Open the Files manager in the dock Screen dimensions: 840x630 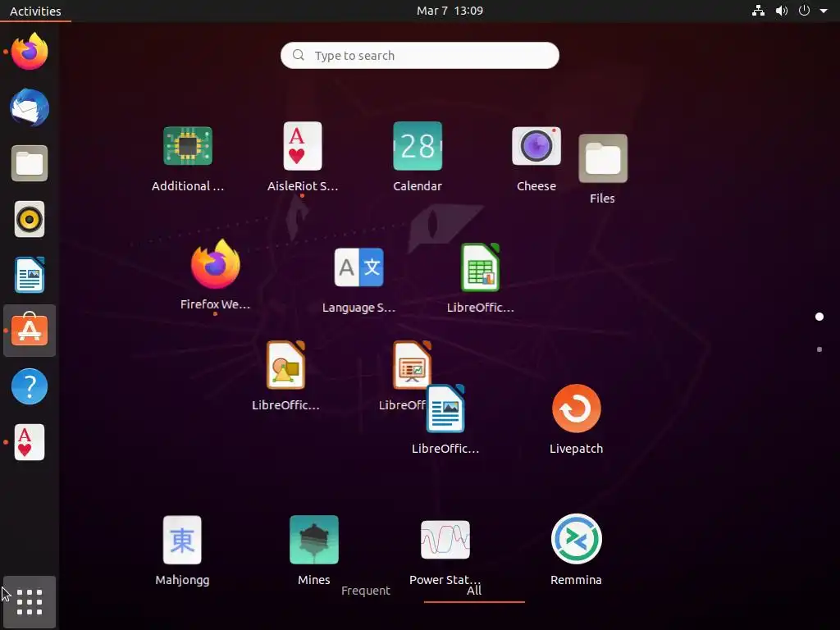click(30, 163)
